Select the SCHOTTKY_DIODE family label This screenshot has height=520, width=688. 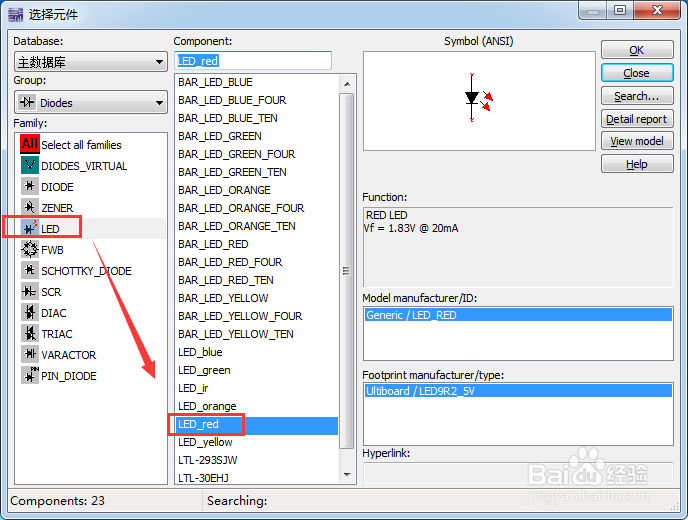point(86,271)
